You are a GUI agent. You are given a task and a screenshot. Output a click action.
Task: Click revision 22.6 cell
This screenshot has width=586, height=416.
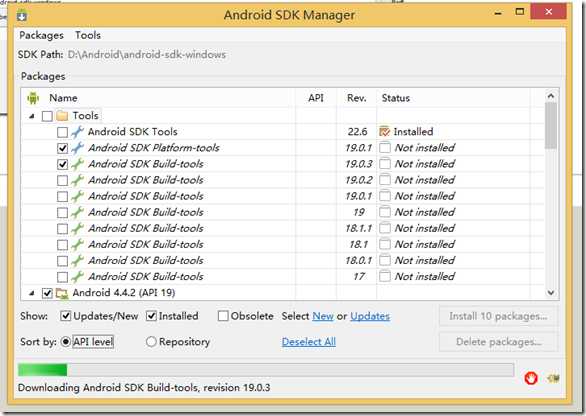357,132
